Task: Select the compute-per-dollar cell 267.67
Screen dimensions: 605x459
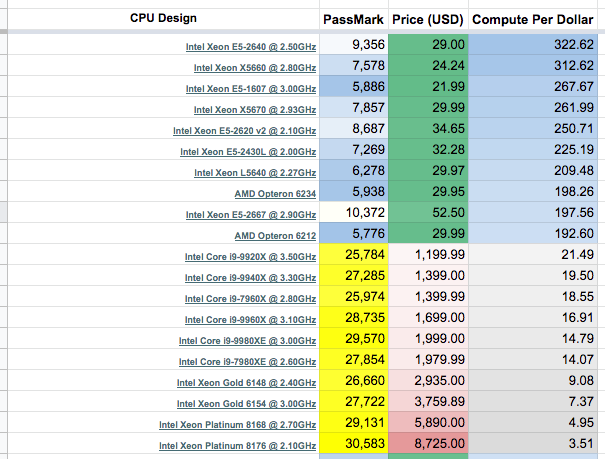Action: (x=533, y=86)
